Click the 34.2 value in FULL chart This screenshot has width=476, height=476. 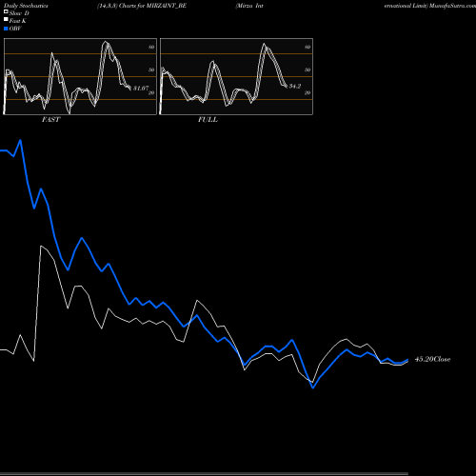pyautogui.click(x=295, y=86)
